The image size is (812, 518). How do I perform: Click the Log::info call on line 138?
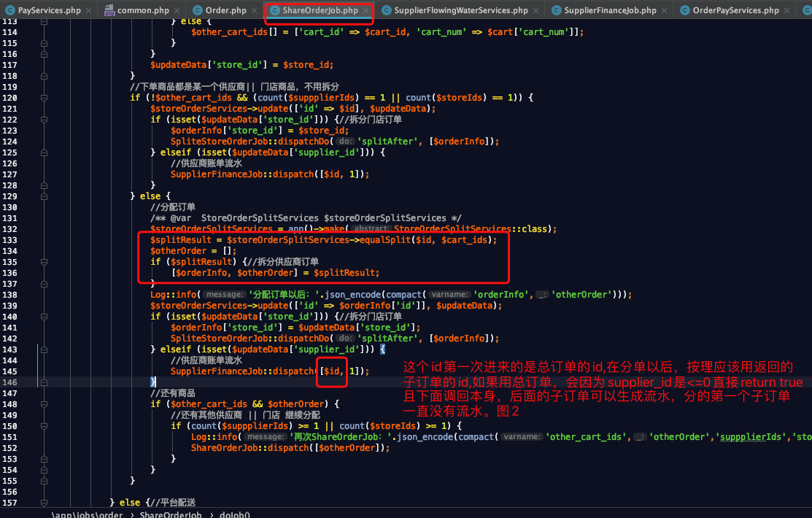point(173,295)
